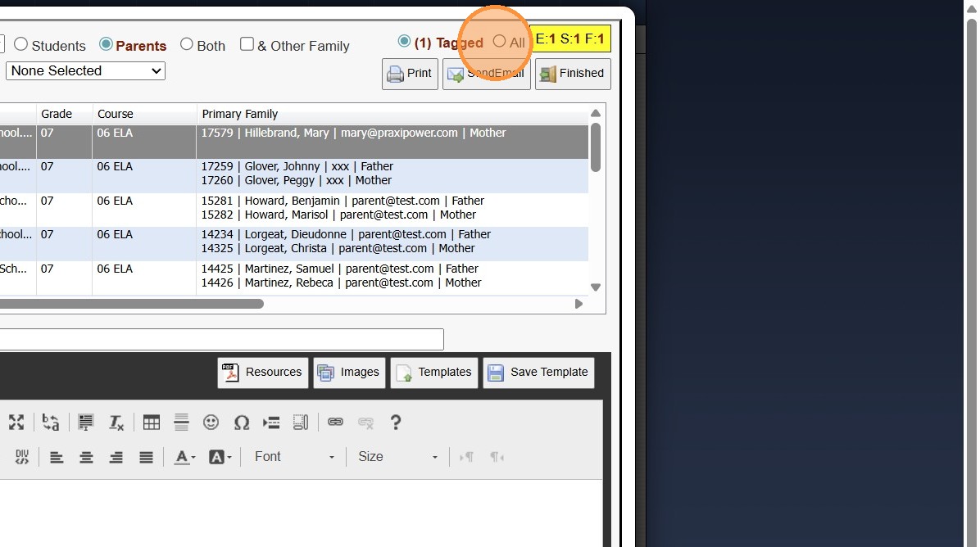Open the Size dropdown

[x=397, y=457]
